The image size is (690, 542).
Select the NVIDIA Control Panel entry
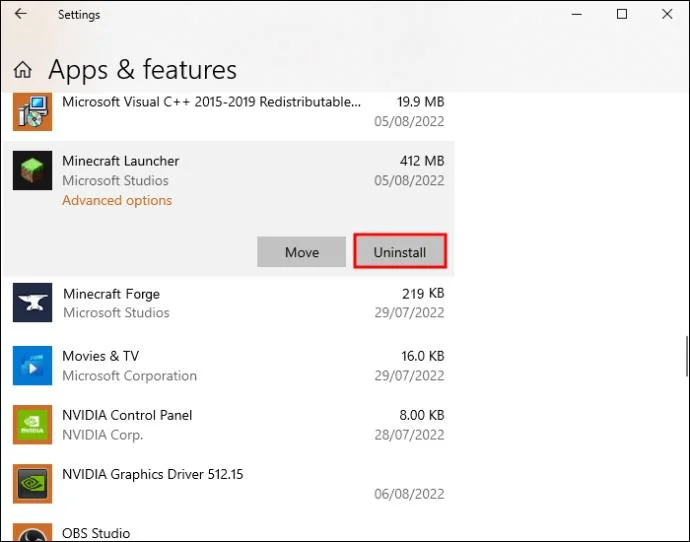pyautogui.click(x=228, y=425)
